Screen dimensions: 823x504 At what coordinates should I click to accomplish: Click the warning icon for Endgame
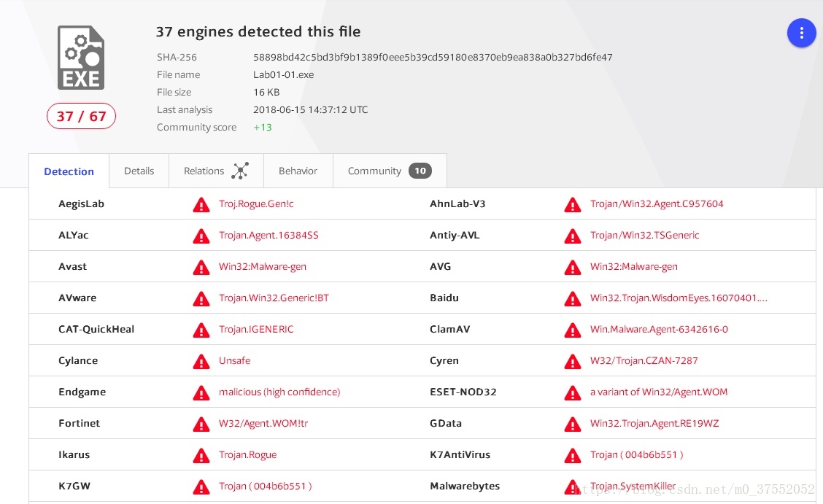click(201, 393)
